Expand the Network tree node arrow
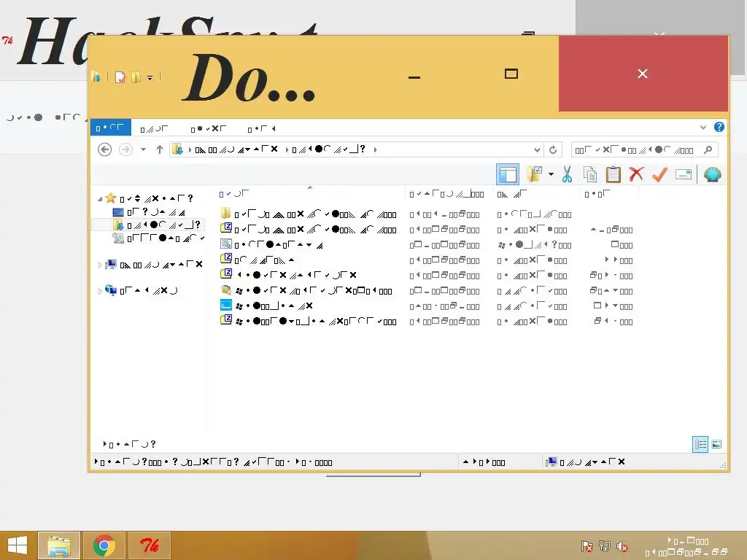The image size is (747, 560). [x=100, y=290]
